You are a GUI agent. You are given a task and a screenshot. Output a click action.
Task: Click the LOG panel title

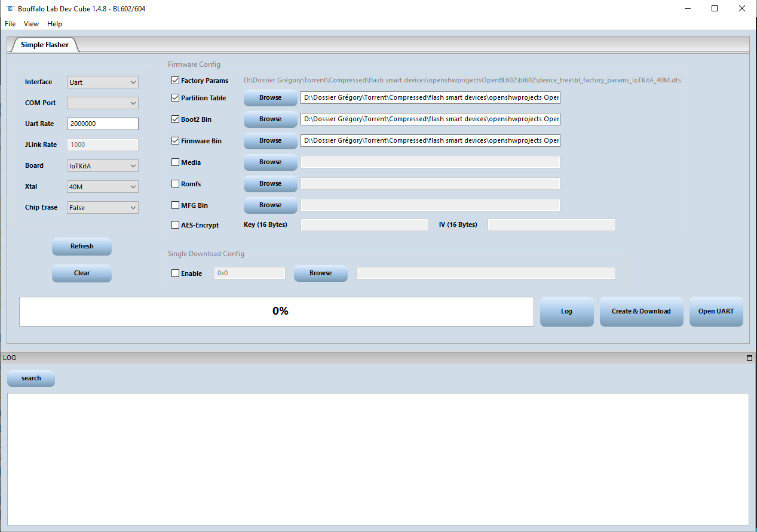pyautogui.click(x=10, y=358)
